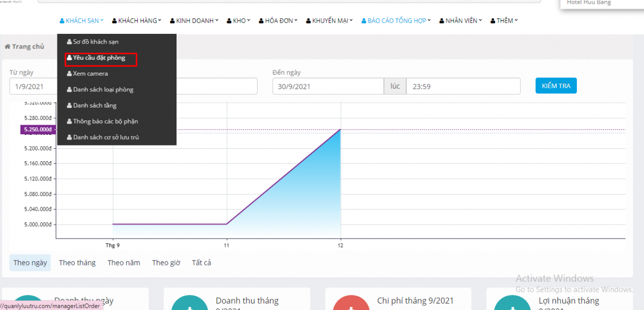Select the Theo giờ chart filter
644x310 pixels.
point(166,263)
